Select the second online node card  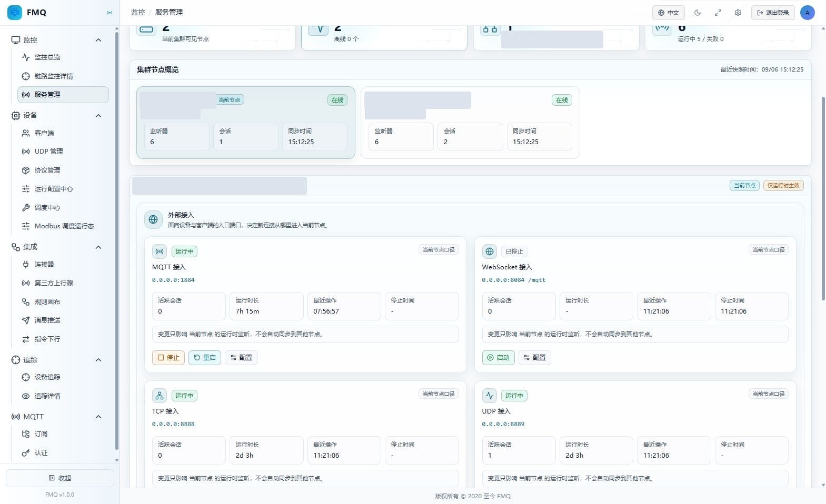pyautogui.click(x=471, y=123)
